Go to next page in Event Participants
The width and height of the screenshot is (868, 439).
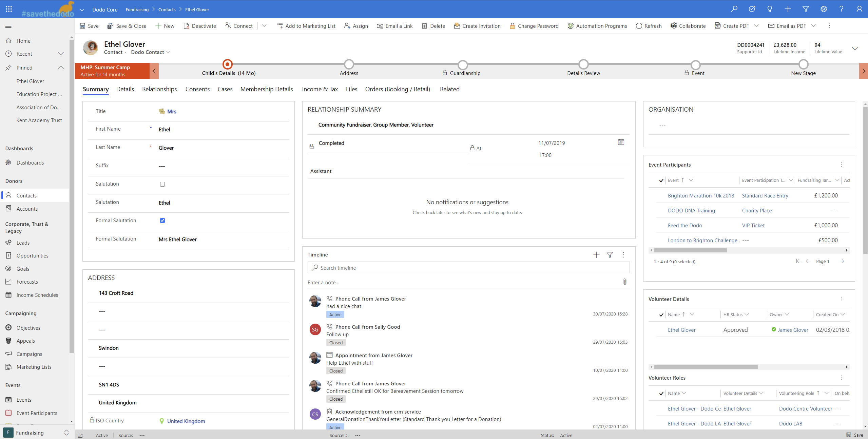tap(842, 261)
